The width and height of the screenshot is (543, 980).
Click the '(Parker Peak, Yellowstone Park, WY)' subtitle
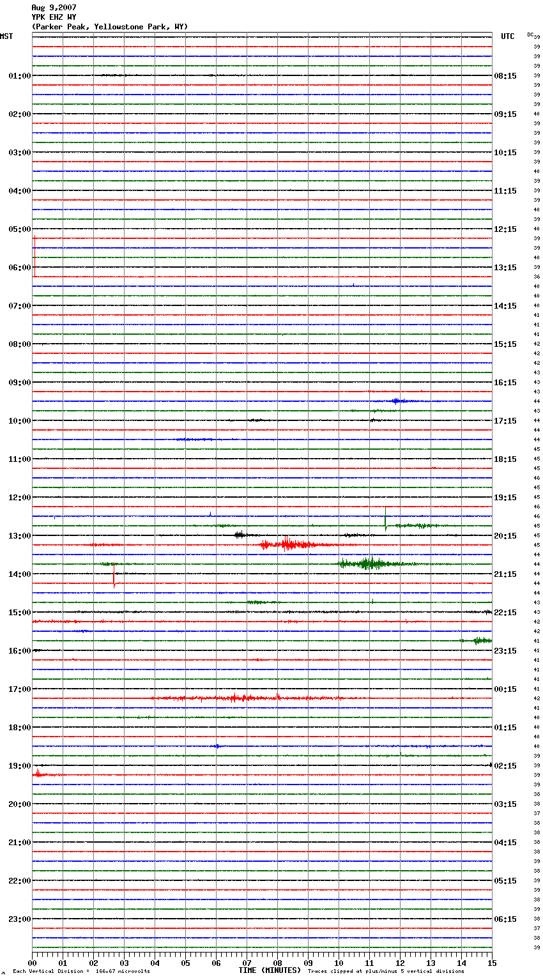tap(110, 27)
